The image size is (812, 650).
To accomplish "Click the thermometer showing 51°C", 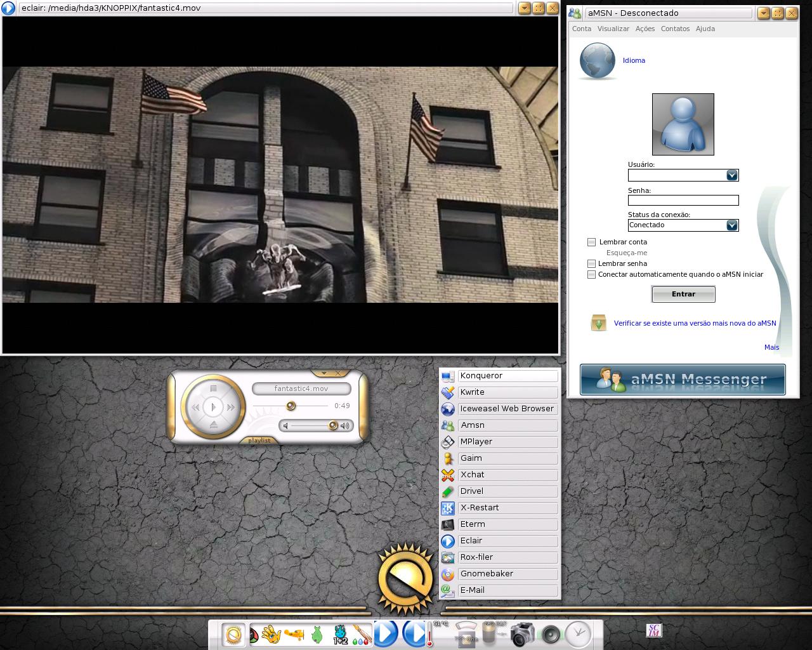I will point(430,635).
